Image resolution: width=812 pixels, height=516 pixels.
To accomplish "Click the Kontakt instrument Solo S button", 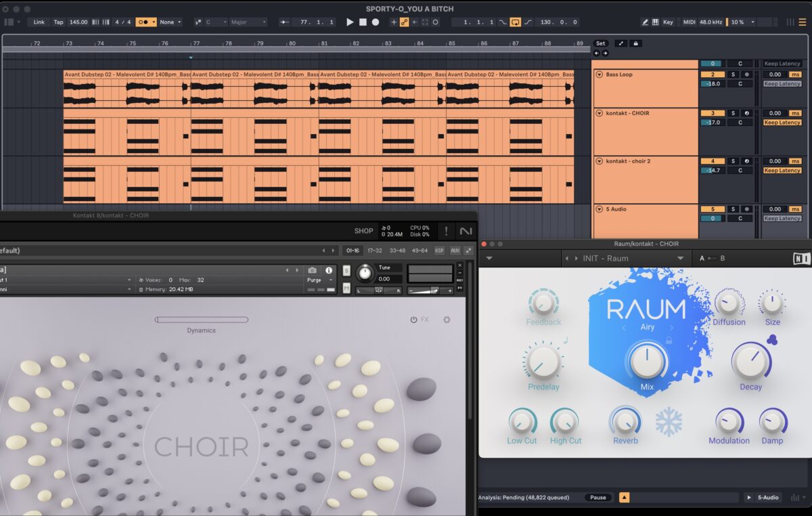I will coord(346,271).
